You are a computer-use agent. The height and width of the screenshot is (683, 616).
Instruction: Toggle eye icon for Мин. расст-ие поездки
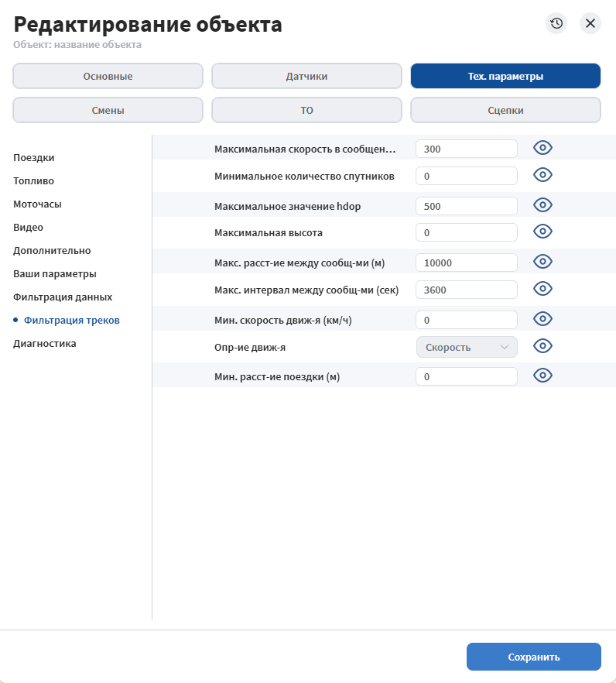tap(542, 376)
